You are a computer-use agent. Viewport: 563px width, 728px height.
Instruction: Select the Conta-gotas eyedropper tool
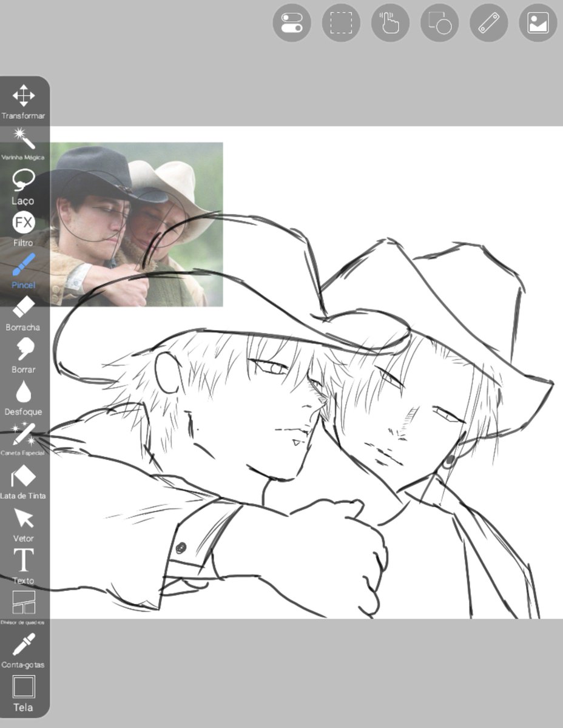pyautogui.click(x=24, y=651)
